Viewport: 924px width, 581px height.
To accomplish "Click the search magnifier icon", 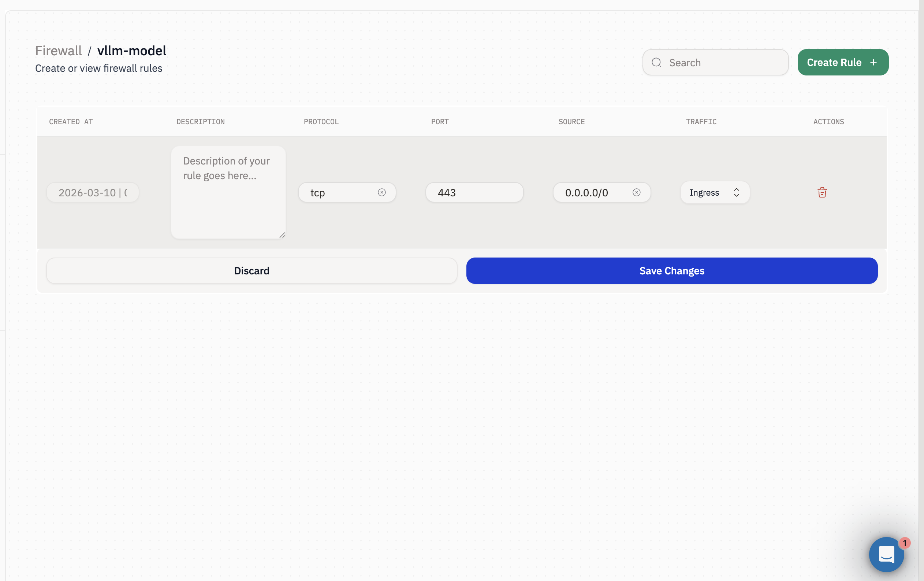I will point(656,63).
